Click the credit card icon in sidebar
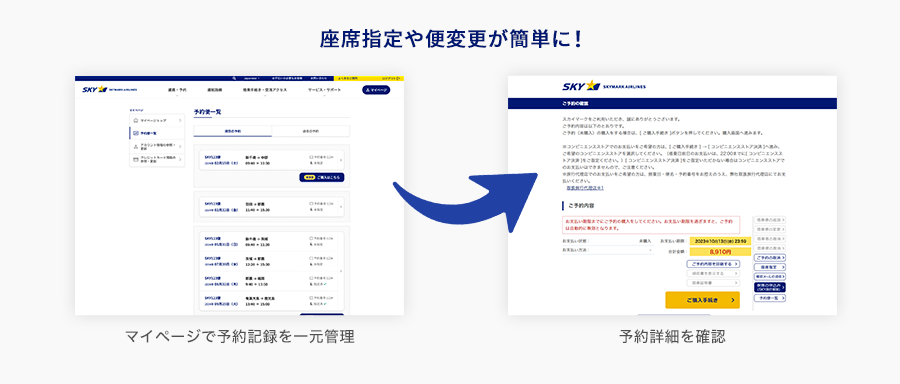 [x=135, y=159]
